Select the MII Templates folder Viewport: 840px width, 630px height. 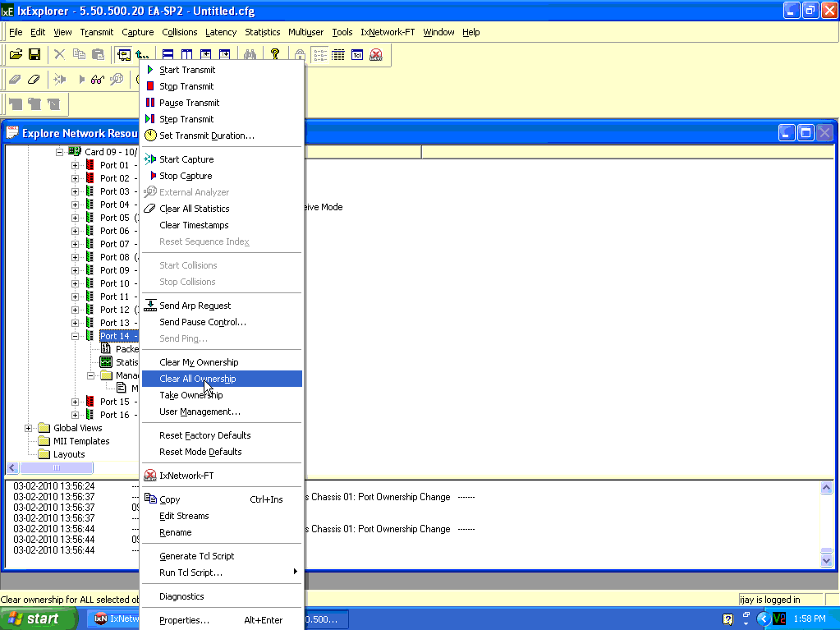click(81, 441)
